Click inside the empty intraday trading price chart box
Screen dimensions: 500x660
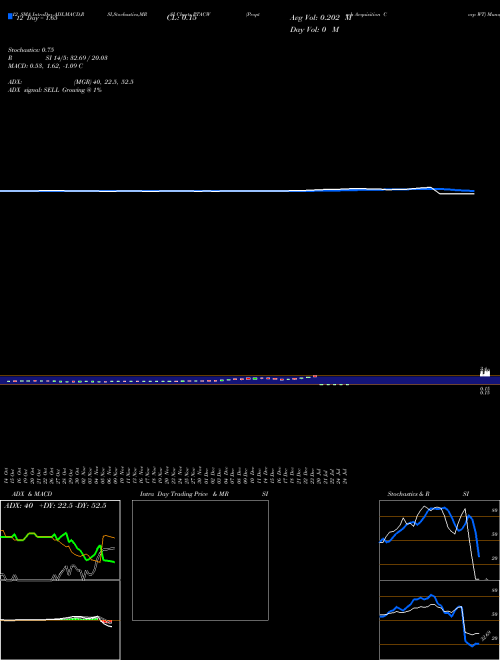[x=200, y=560]
